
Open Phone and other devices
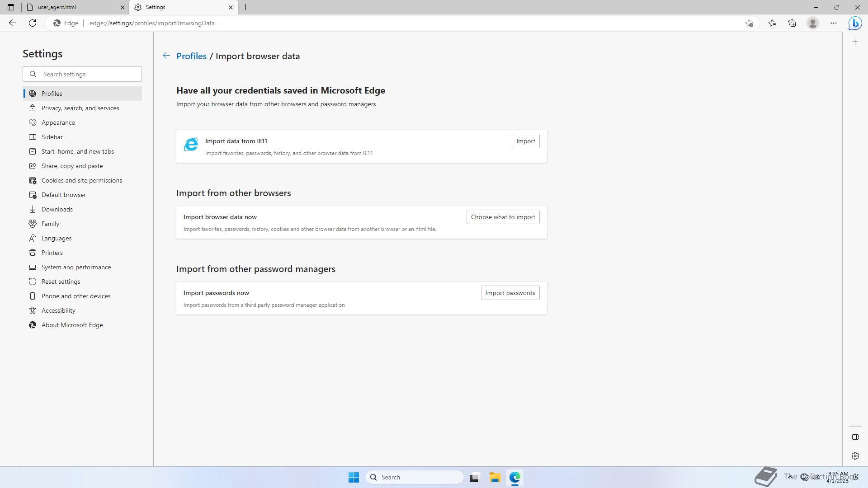click(82, 296)
